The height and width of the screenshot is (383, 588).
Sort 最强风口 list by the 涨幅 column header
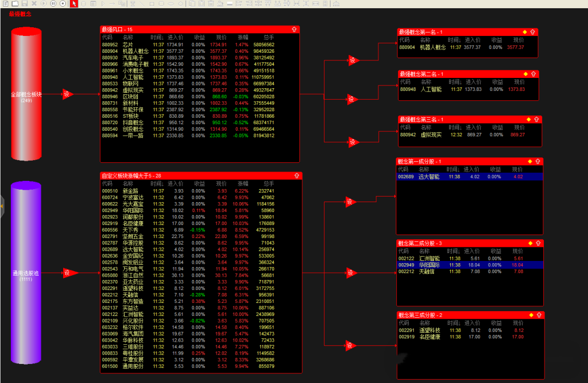point(242,38)
